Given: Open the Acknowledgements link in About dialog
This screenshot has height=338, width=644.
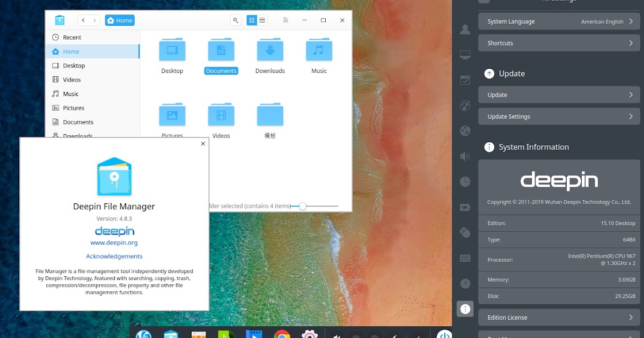Looking at the screenshot, I should 114,256.
